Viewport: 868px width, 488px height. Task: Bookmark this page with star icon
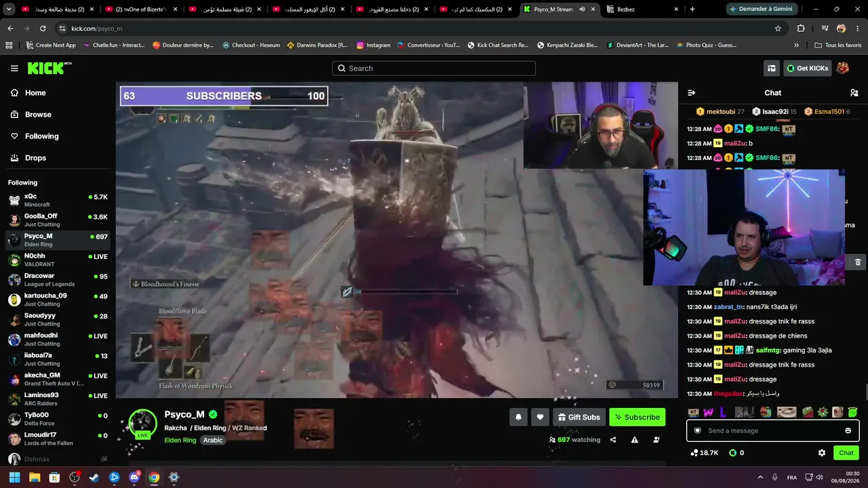point(778,28)
